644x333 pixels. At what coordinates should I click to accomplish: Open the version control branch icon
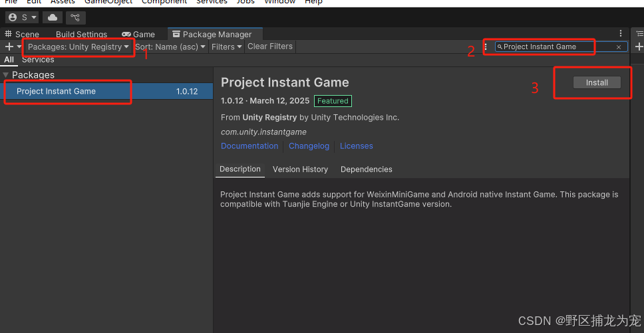click(75, 17)
